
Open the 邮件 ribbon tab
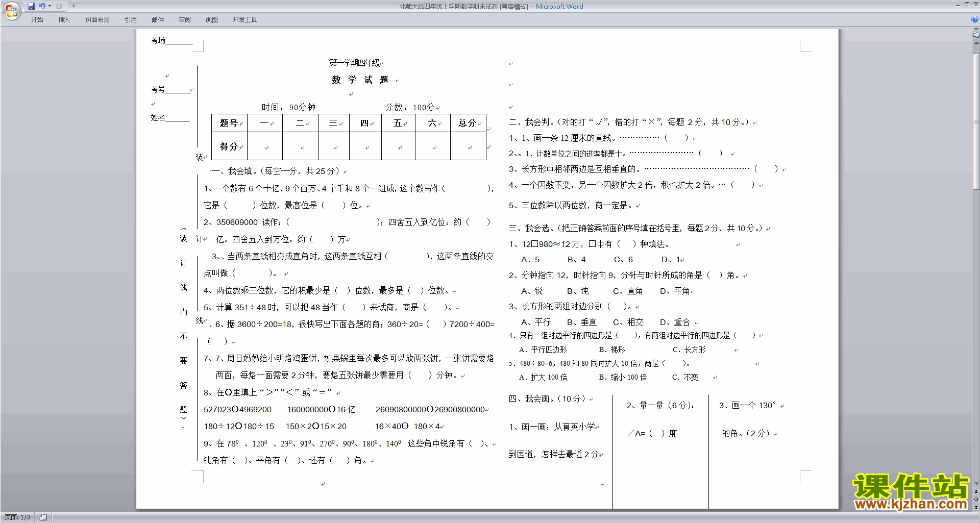coord(158,20)
